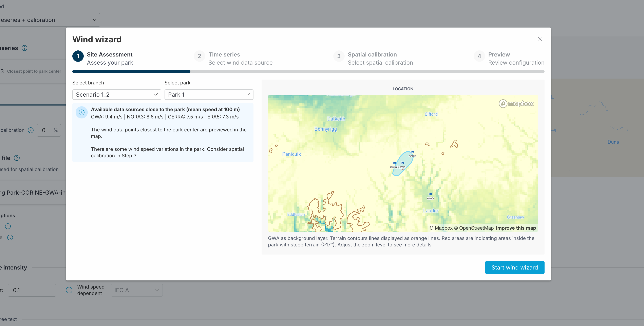Click the era5 flag marker on map
The image size is (644, 326).
pos(430,194)
